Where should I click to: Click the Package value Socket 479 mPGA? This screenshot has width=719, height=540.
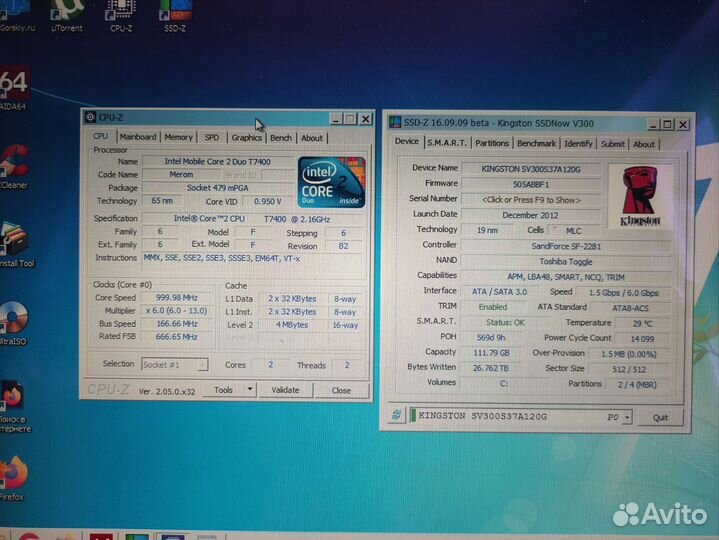click(217, 188)
